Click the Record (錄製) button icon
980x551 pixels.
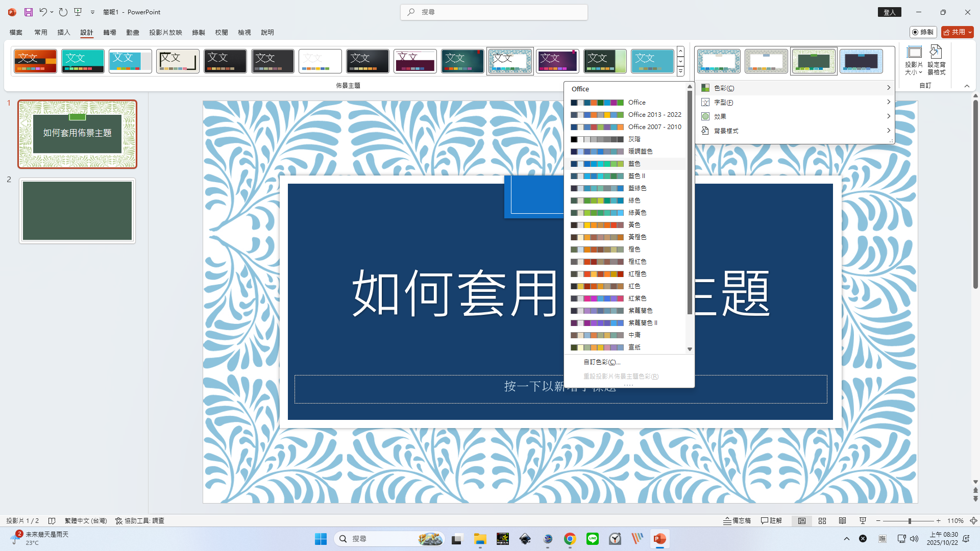(x=923, y=32)
